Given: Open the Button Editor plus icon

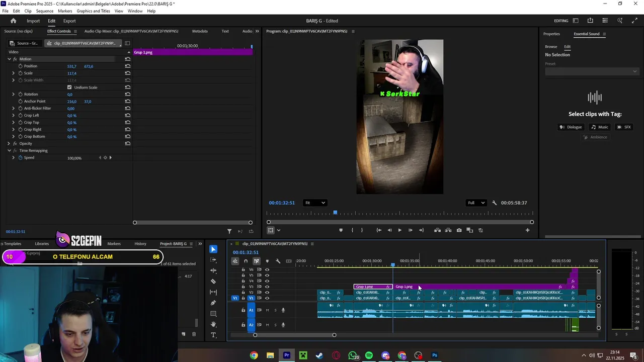Looking at the screenshot, I should 527,230.
